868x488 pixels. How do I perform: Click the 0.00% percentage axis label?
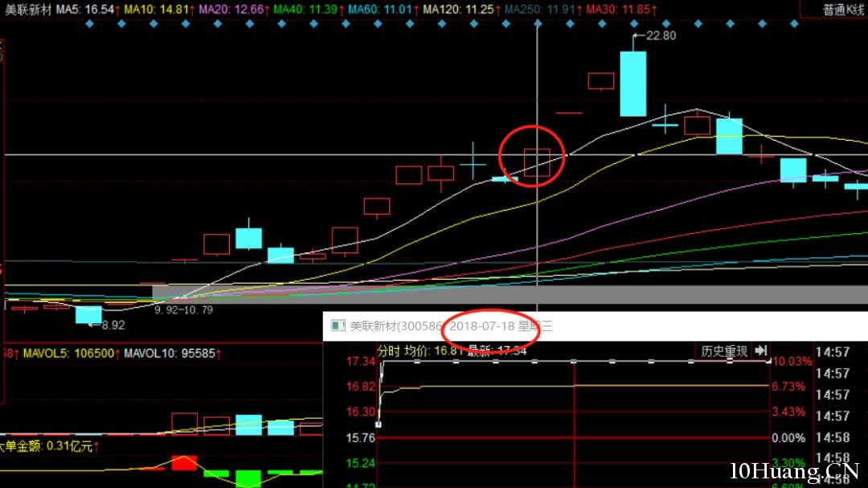tap(789, 437)
